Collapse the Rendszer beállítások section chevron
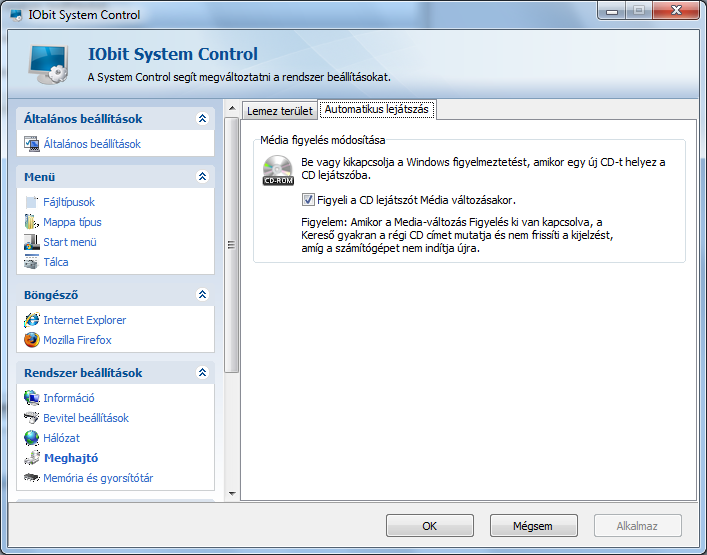Viewport: 707px width, 555px height. [202, 372]
